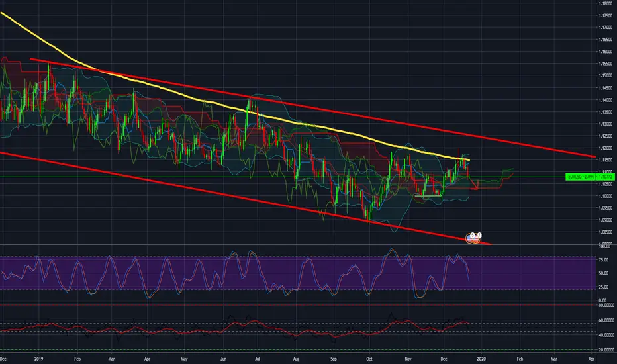The image size is (617, 364).
Task: Click the yellow moving average line
Action: coord(235,109)
